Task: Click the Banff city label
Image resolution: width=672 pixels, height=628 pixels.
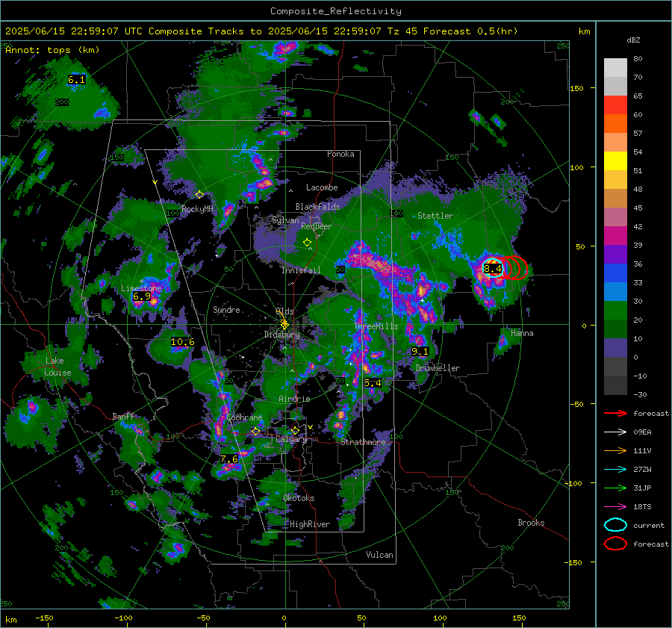Action: [x=123, y=416]
